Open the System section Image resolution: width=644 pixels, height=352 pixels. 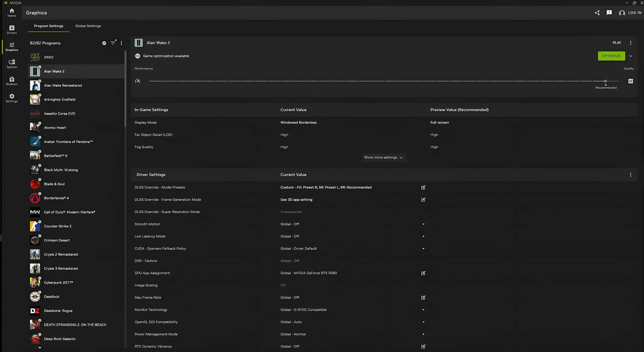coord(12,64)
